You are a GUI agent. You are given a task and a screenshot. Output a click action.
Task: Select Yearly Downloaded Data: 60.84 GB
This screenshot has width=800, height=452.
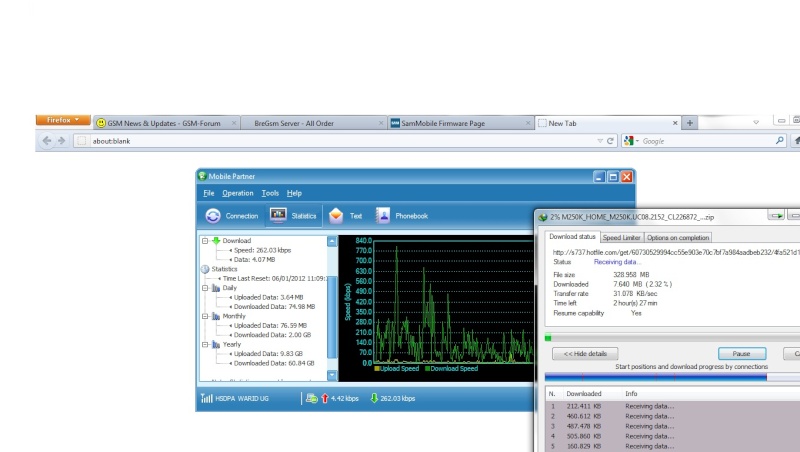pyautogui.click(x=274, y=363)
